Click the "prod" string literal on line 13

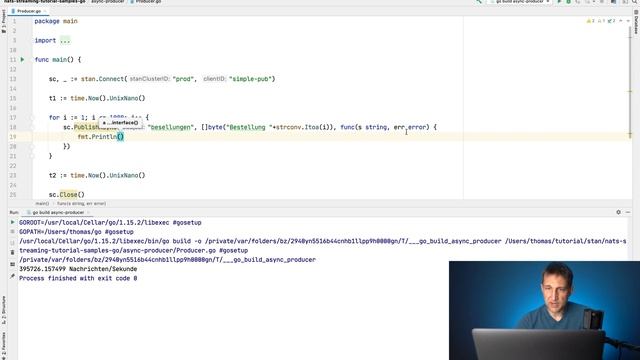183,79
